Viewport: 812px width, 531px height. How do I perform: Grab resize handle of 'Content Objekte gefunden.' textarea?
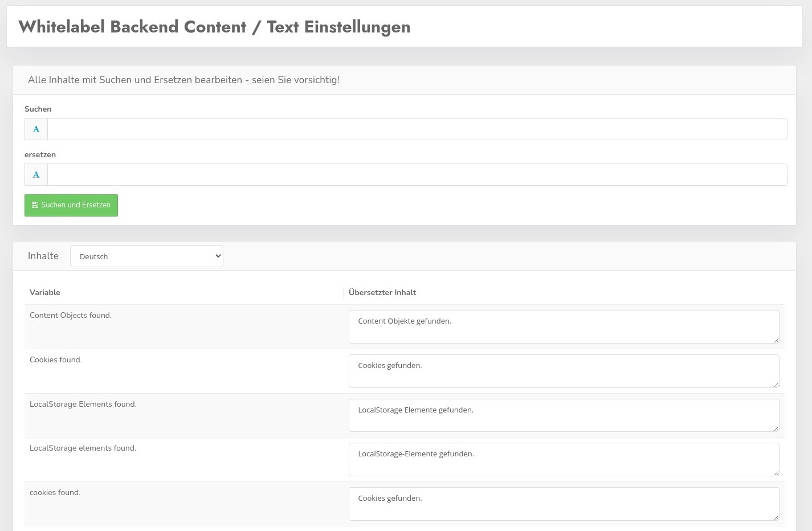[776, 340]
